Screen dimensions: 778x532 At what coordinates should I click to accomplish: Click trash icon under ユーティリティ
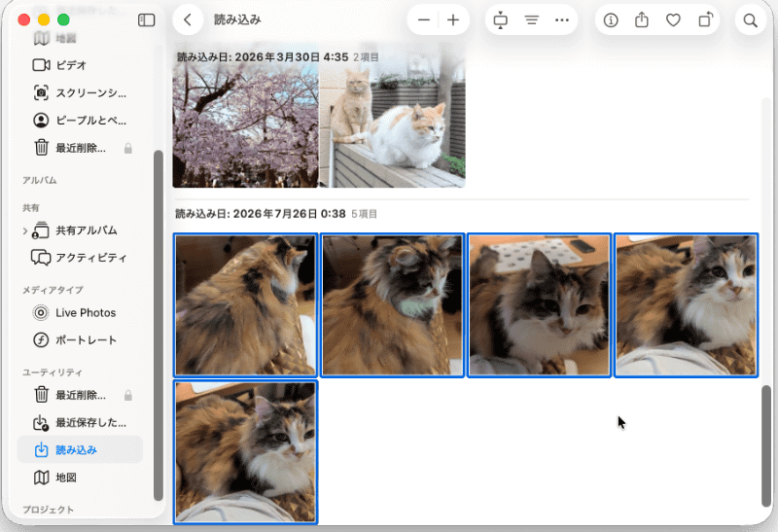click(x=41, y=395)
